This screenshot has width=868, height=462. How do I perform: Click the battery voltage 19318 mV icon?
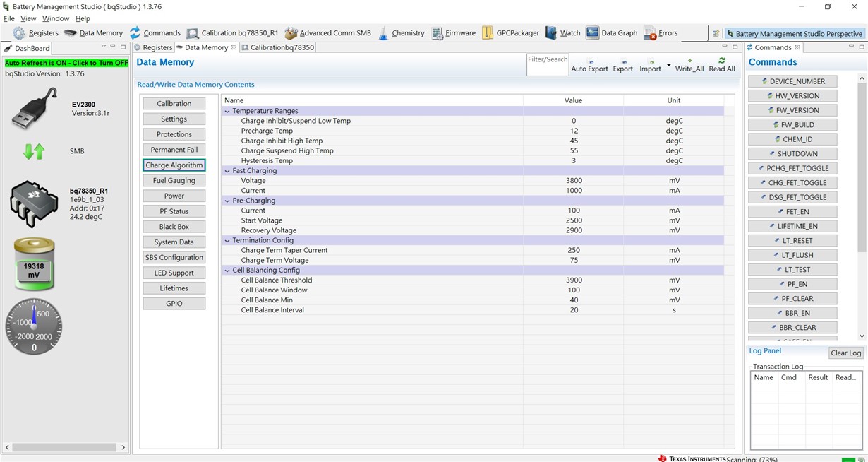click(34, 264)
